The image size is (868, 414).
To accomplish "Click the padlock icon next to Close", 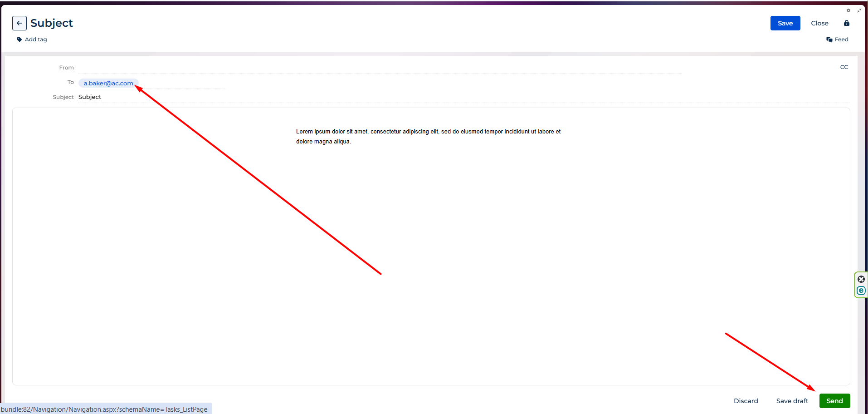I will coord(846,23).
